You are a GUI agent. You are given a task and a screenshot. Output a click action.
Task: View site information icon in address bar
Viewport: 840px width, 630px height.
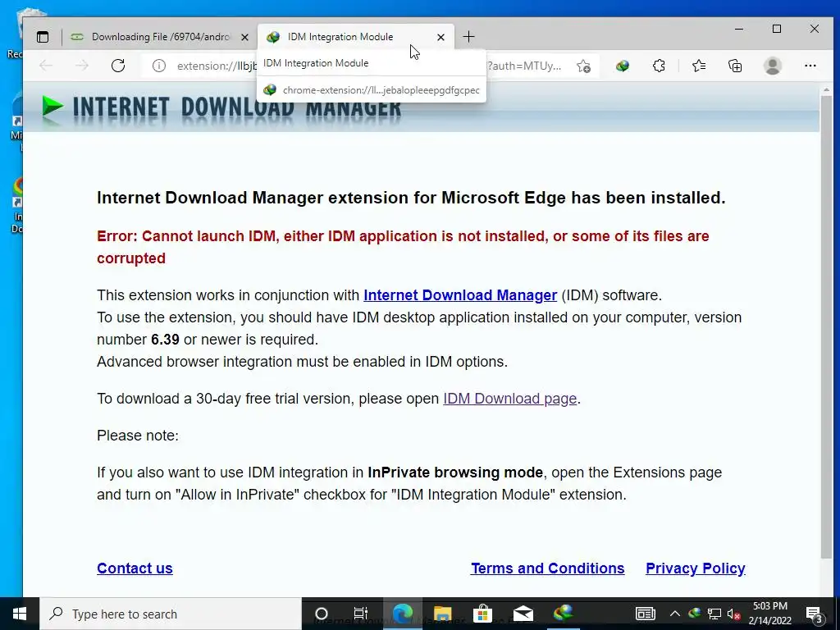tap(159, 66)
